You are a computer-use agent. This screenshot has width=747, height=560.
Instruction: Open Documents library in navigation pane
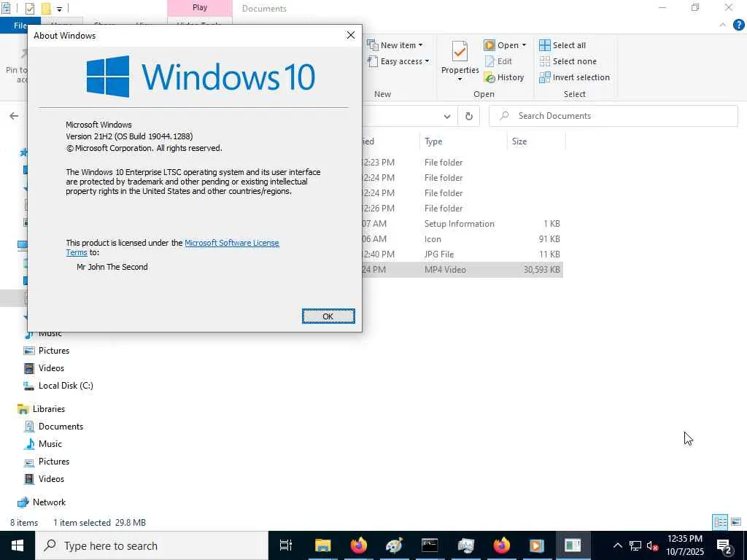54,427
